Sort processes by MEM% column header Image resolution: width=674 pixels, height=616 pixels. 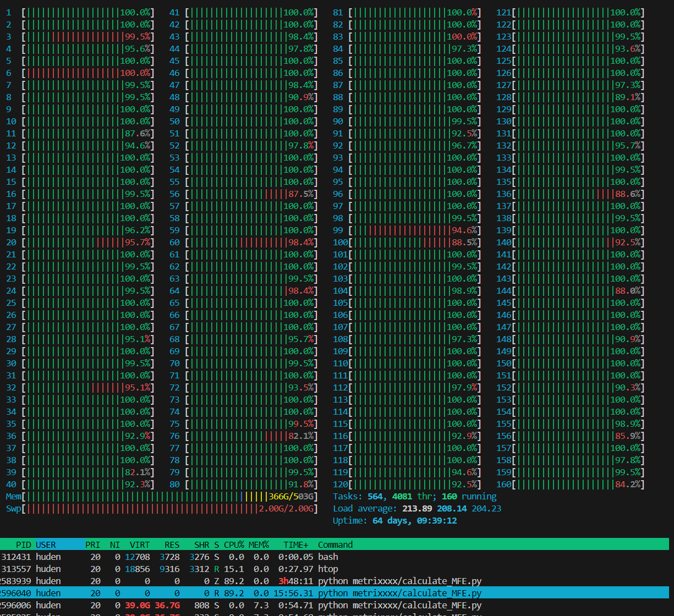point(258,544)
